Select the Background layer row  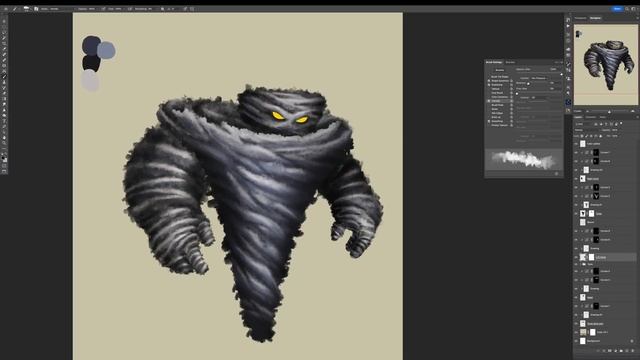606,341
